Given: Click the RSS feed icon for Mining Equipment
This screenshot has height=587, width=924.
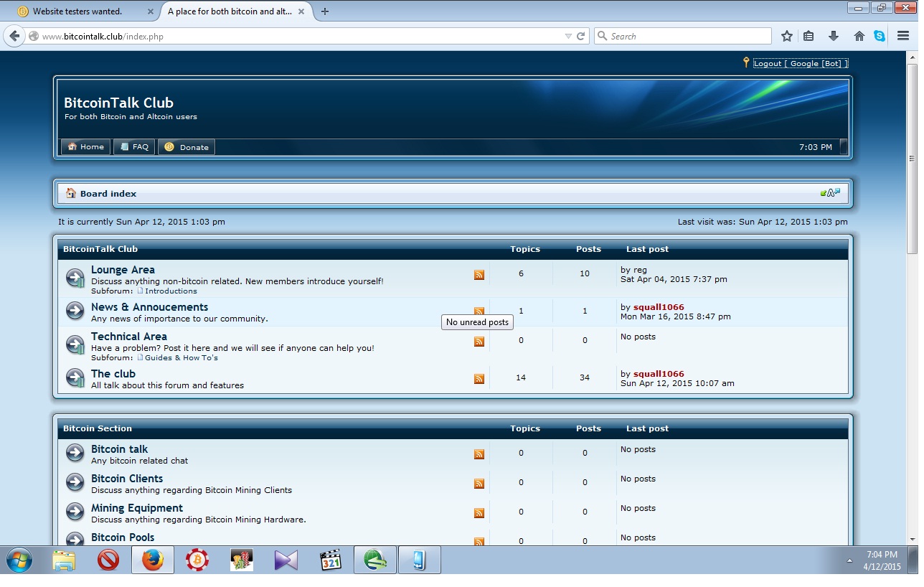Looking at the screenshot, I should [479, 513].
